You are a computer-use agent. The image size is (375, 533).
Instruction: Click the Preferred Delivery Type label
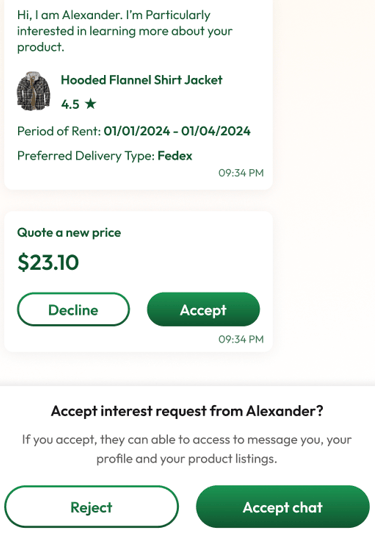click(86, 156)
